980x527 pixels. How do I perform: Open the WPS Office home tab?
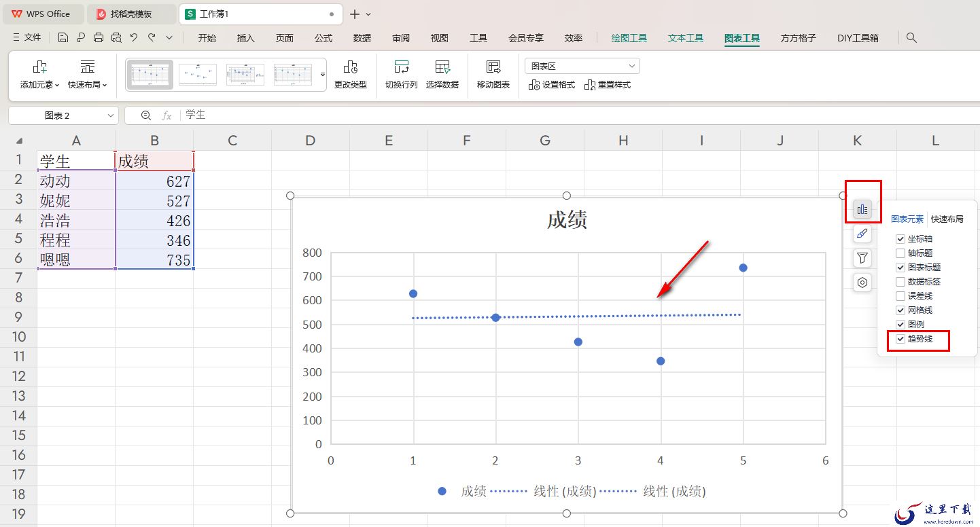click(42, 14)
